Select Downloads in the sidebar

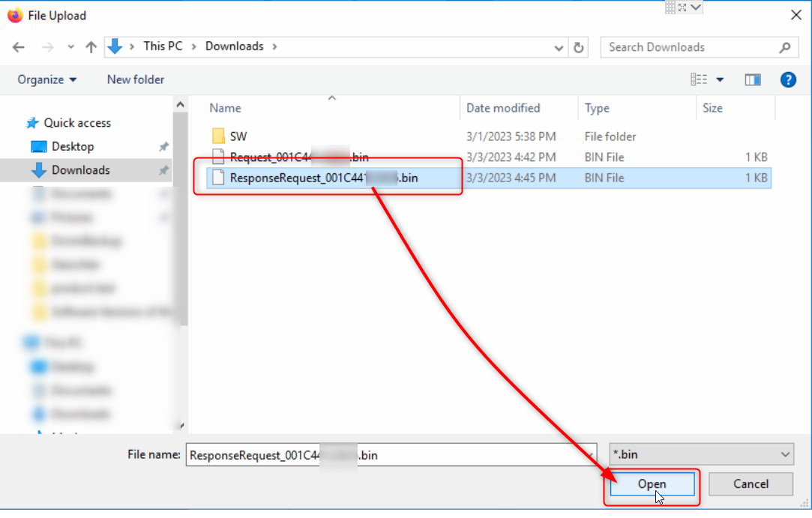81,170
